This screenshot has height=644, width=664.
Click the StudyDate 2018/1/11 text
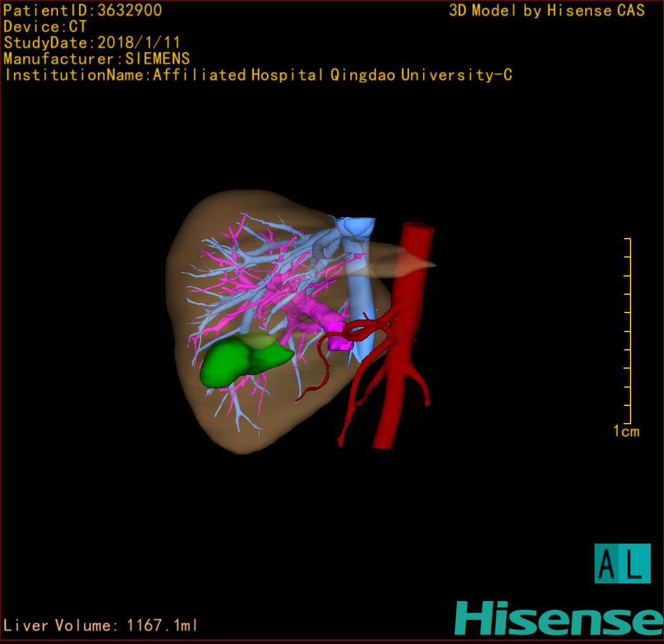point(92,43)
